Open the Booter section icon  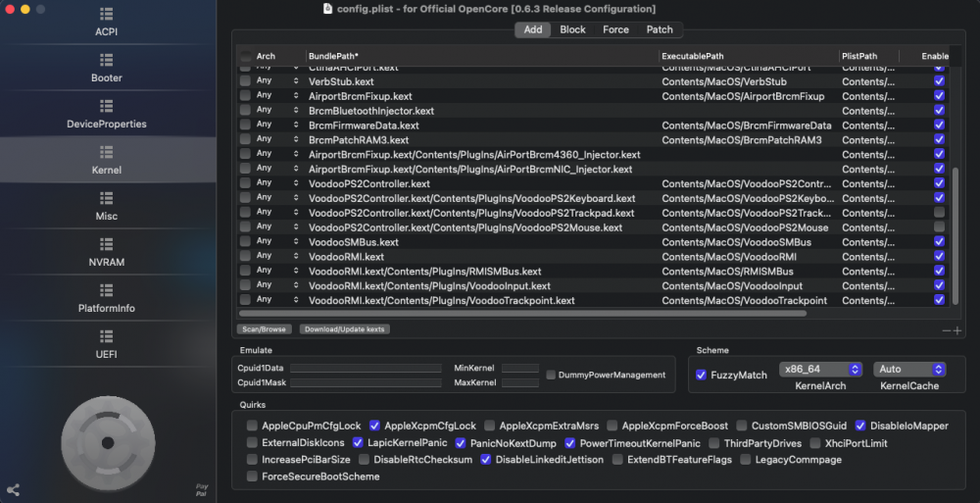coord(106,60)
